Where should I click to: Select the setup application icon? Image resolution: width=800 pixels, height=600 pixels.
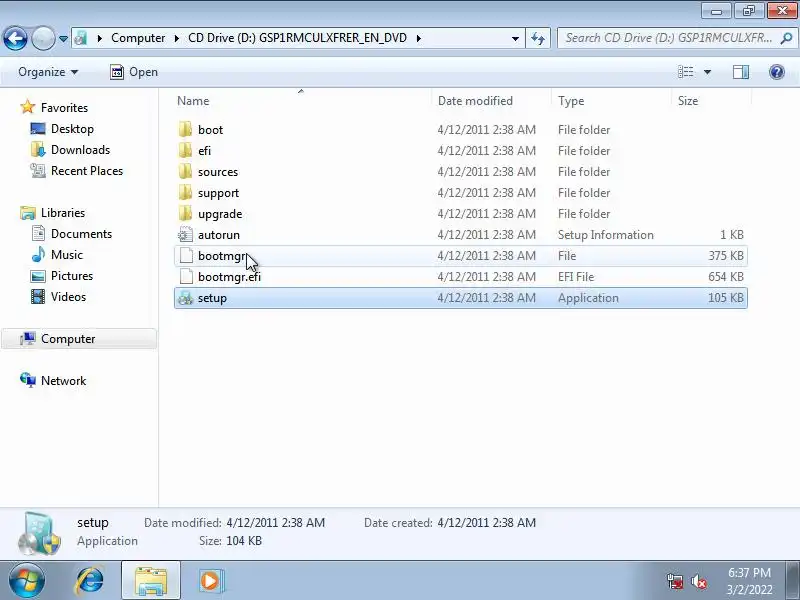click(186, 298)
